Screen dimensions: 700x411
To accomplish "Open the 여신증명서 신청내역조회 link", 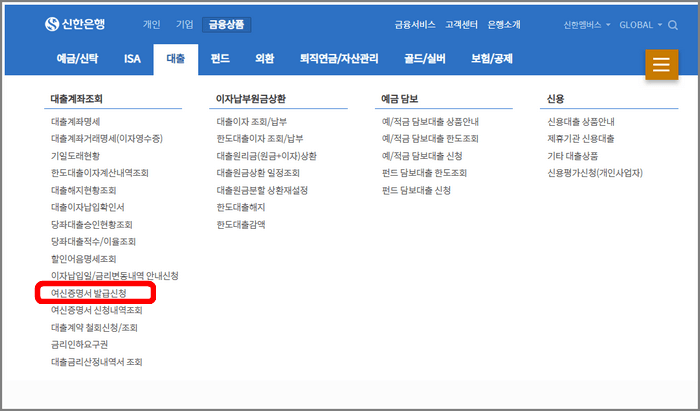I will click(96, 310).
